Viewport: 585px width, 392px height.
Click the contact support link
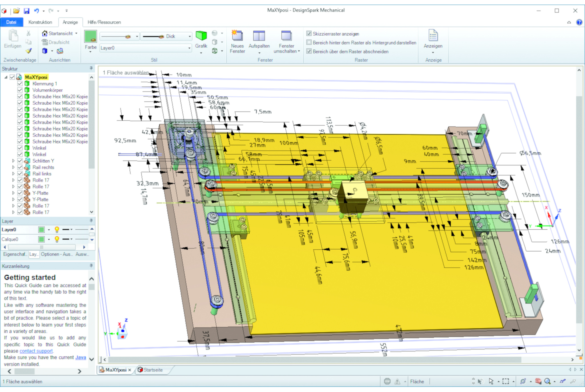pos(36,351)
